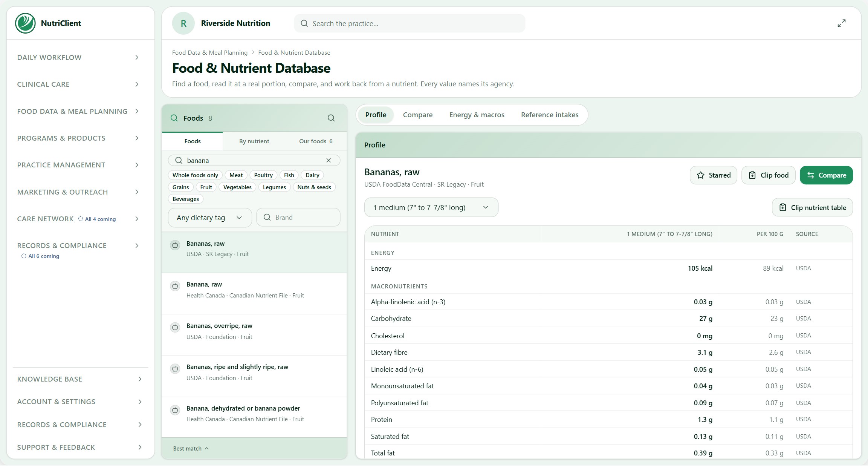868x466 pixels.
Task: Toggle the Vegetables filter chip
Action: pos(237,187)
